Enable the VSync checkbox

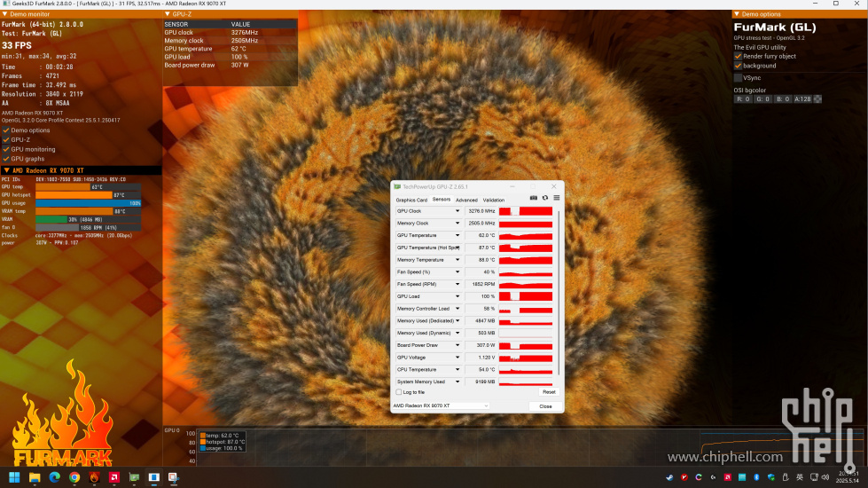click(x=738, y=77)
